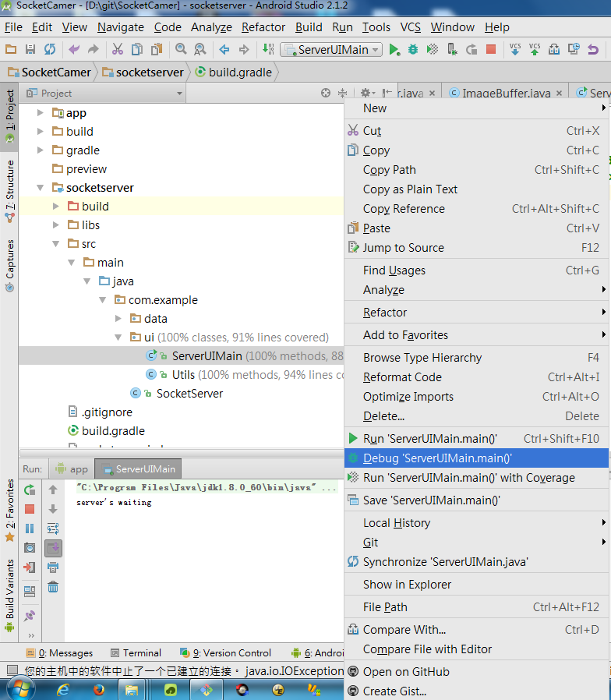The image size is (611, 700).
Task: Click the Synchronize toolbar icon
Action: [x=50, y=49]
